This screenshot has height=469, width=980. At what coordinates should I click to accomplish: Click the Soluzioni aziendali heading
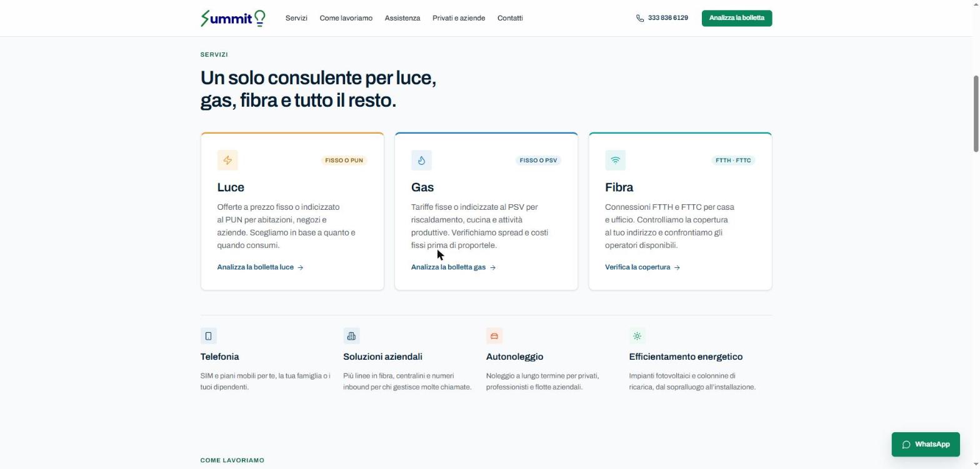pyautogui.click(x=382, y=357)
